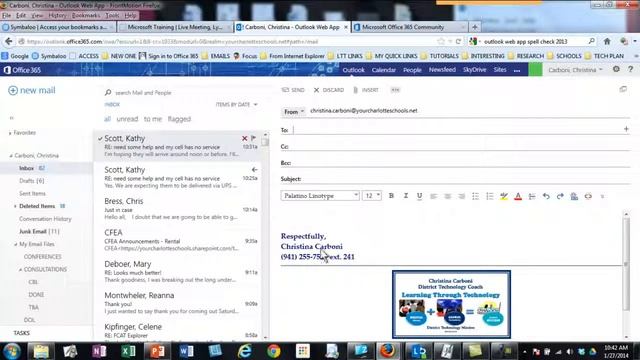
Task: Send the email message
Action: [x=293, y=90]
